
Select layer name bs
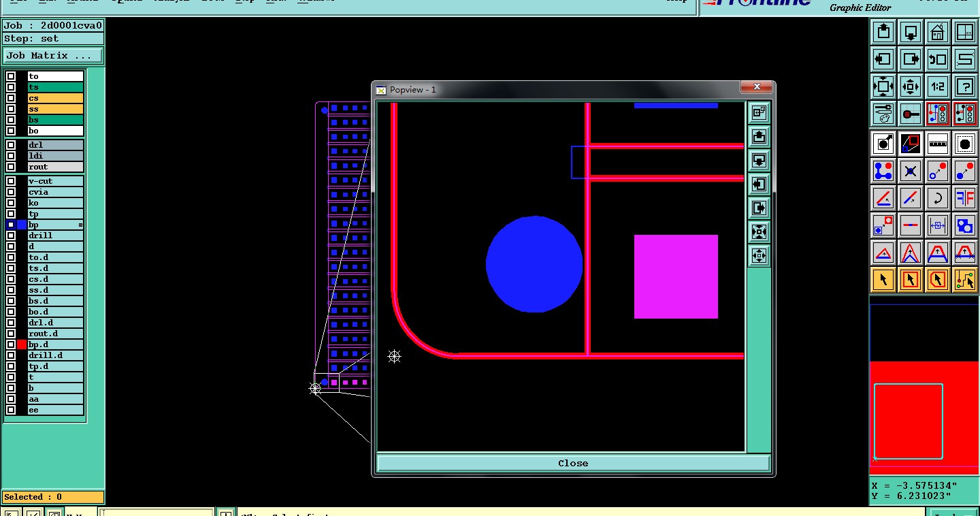click(x=56, y=120)
